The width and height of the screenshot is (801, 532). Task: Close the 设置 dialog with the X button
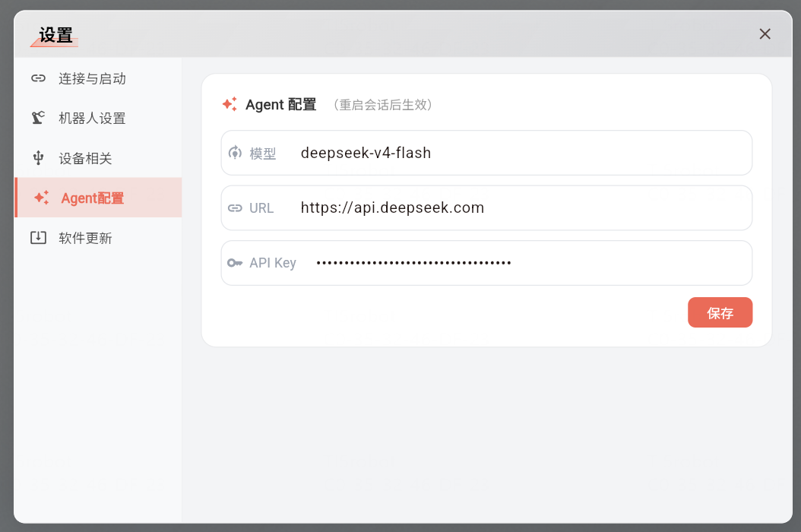pos(765,33)
